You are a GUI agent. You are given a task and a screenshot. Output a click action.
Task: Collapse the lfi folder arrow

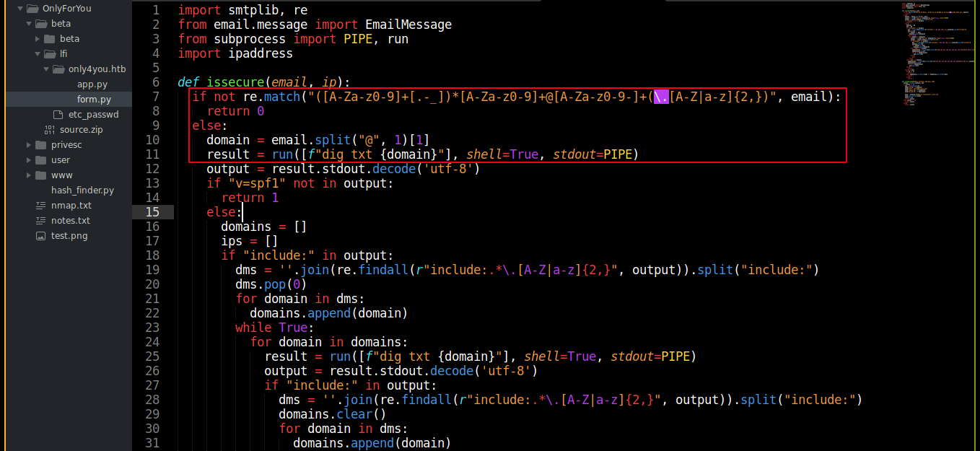(38, 54)
